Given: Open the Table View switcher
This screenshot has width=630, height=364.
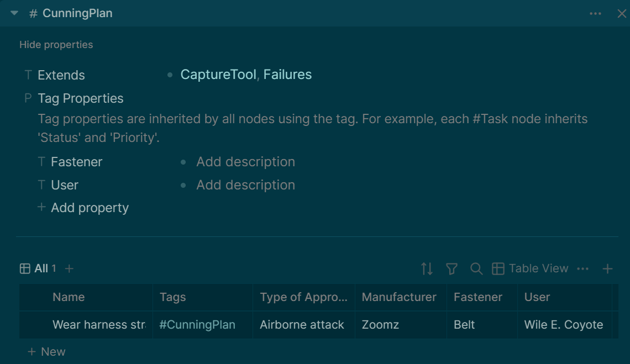Looking at the screenshot, I should click(530, 268).
